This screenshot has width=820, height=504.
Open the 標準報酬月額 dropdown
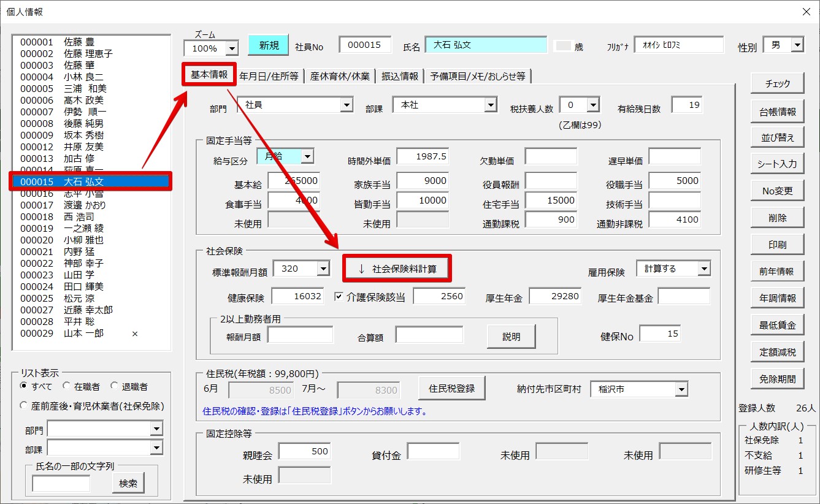pyautogui.click(x=323, y=269)
